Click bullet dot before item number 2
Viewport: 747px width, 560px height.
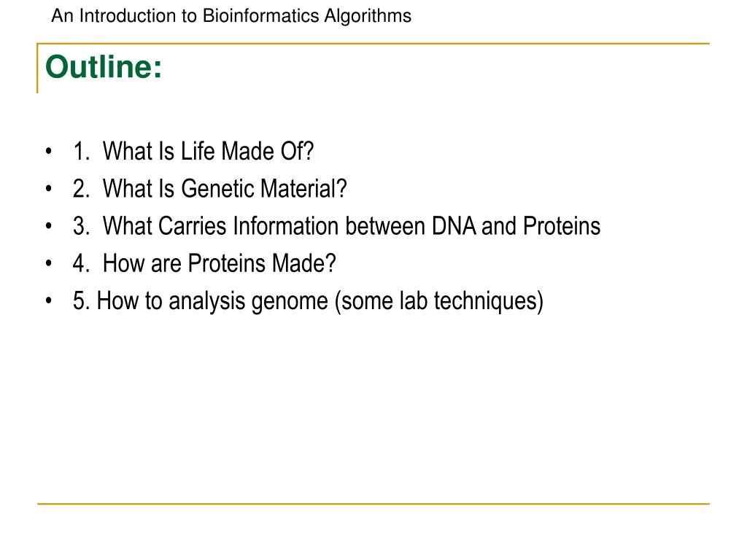[x=49, y=189]
